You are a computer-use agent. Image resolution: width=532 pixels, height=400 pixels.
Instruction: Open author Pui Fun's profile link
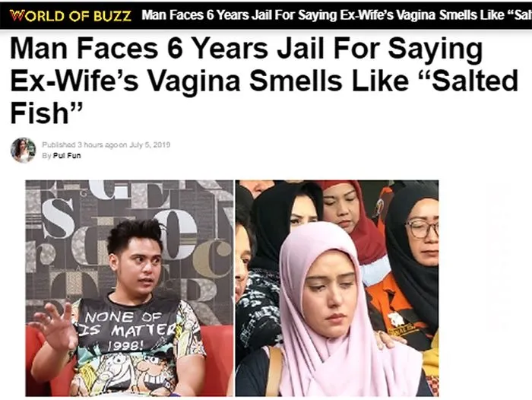click(67, 156)
